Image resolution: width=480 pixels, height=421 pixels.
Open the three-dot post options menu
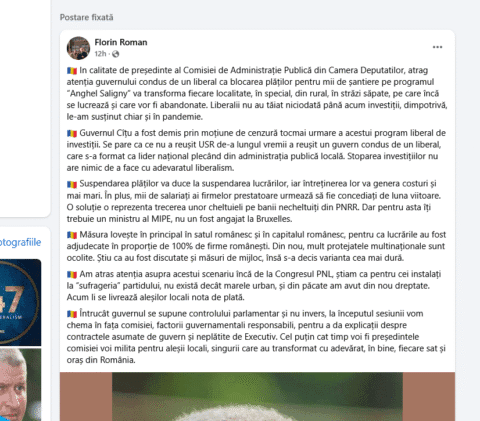pos(437,47)
